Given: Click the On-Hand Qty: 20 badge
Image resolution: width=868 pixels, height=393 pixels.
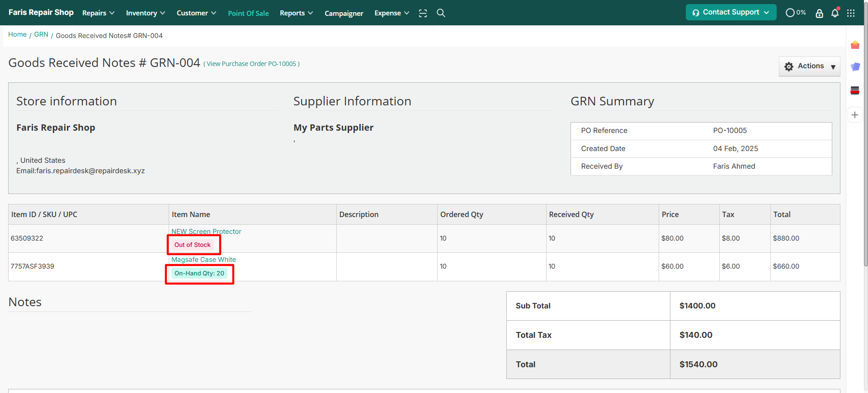Looking at the screenshot, I should click(199, 273).
